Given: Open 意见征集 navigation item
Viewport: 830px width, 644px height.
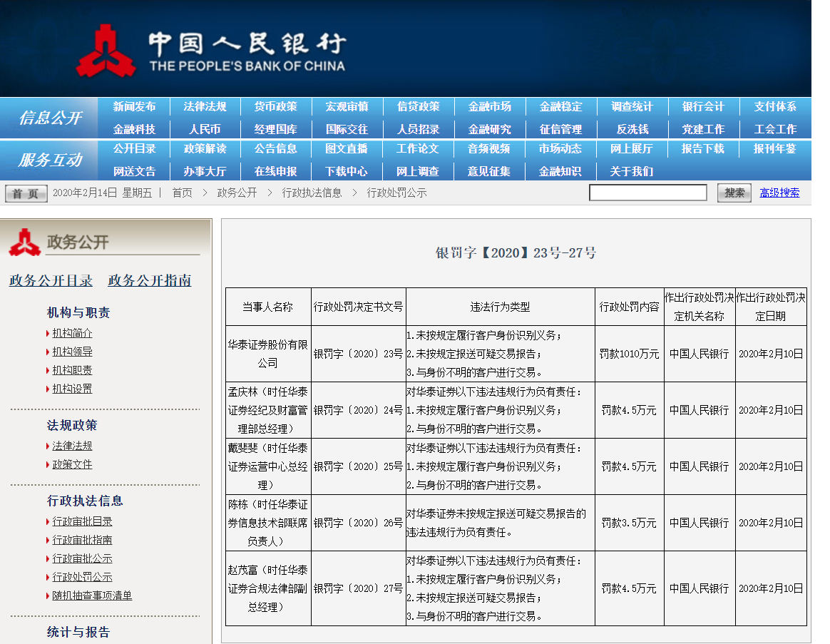Looking at the screenshot, I should coord(490,172).
